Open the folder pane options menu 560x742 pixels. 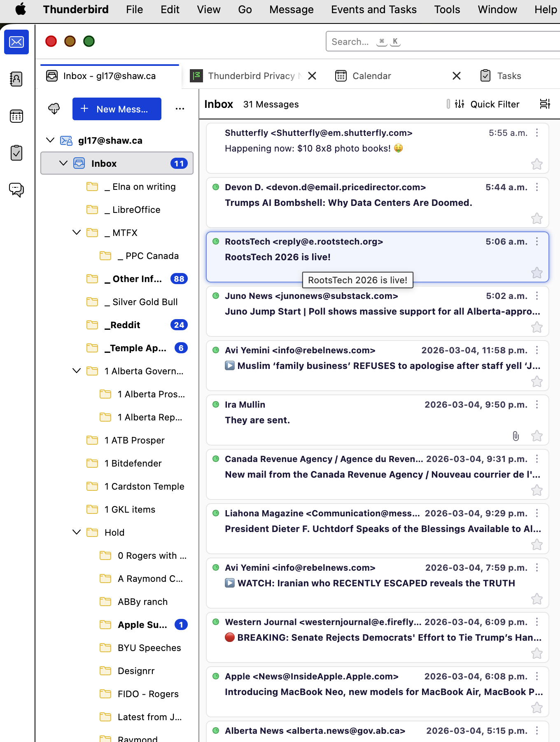coord(180,109)
